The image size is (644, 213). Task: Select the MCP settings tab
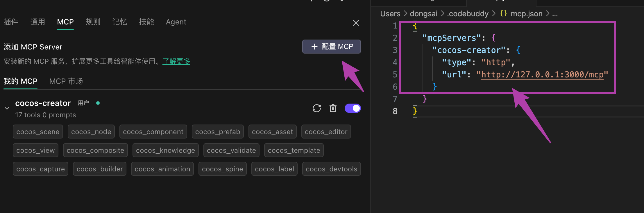65,22
